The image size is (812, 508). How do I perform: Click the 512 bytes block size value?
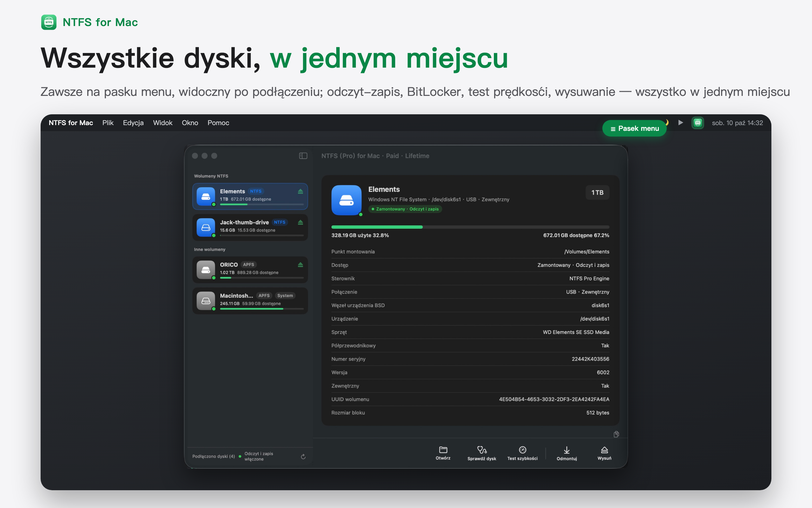598,412
